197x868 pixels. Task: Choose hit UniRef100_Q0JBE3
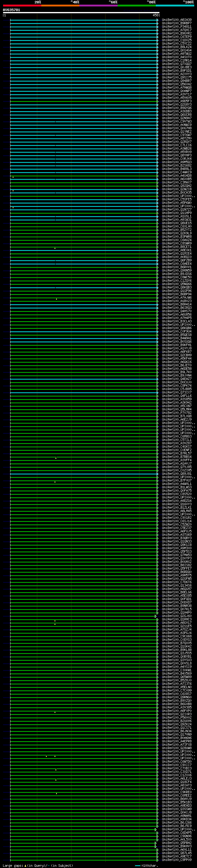176,67
